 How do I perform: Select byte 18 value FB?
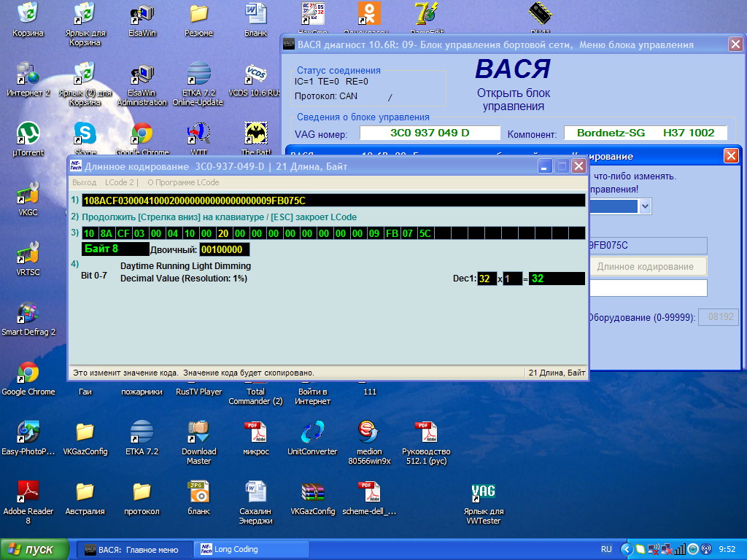click(x=392, y=233)
